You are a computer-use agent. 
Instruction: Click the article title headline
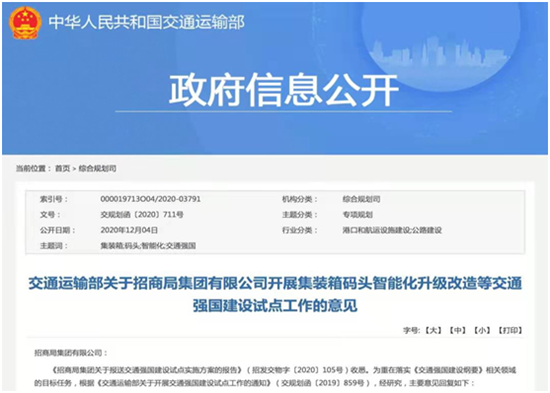[x=275, y=294]
